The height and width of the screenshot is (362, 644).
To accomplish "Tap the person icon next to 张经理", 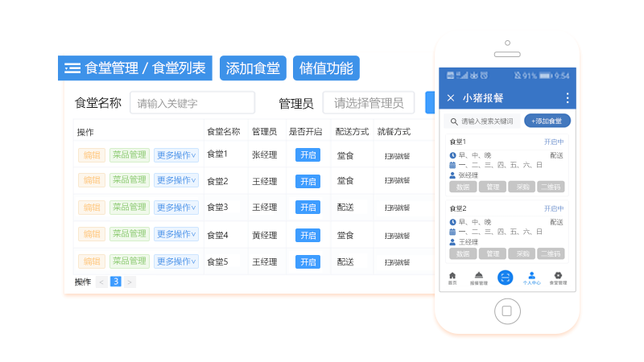I will point(452,175).
